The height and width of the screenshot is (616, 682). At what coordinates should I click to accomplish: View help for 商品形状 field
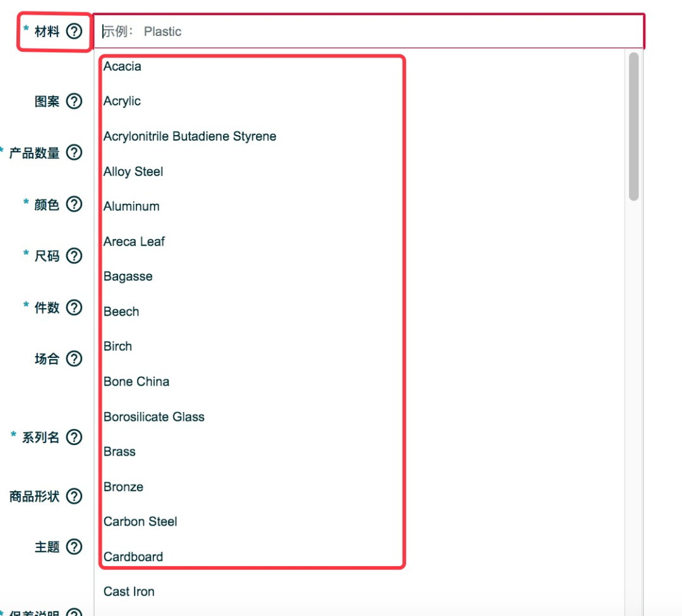tap(74, 496)
